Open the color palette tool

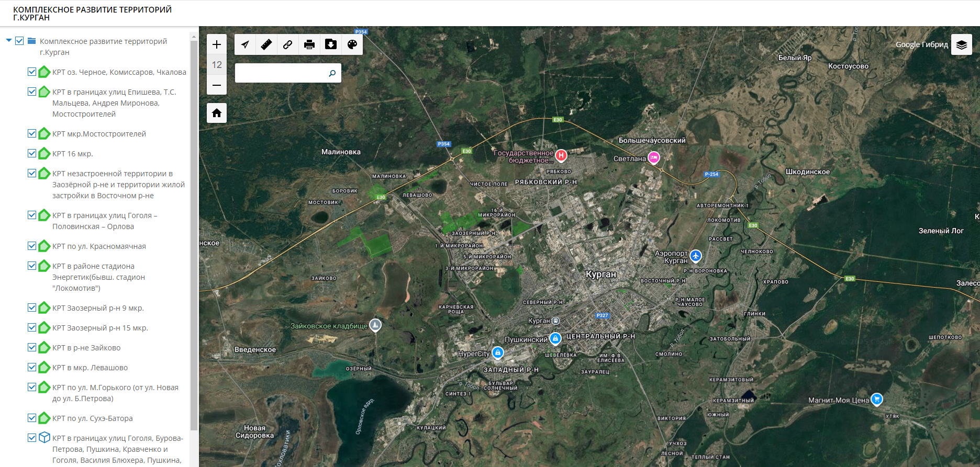click(x=352, y=44)
